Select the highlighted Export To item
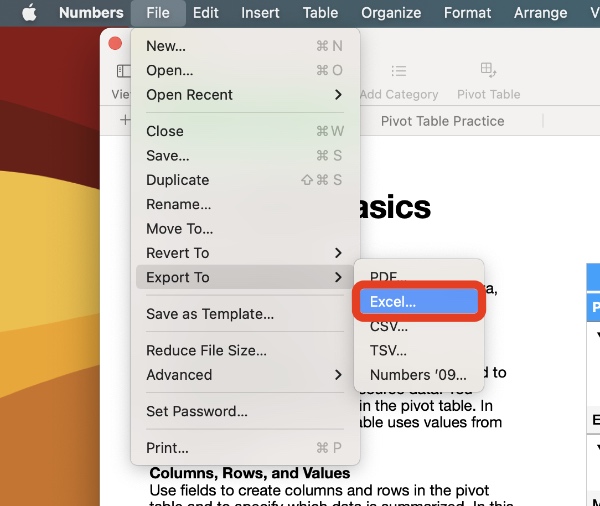 (245, 277)
